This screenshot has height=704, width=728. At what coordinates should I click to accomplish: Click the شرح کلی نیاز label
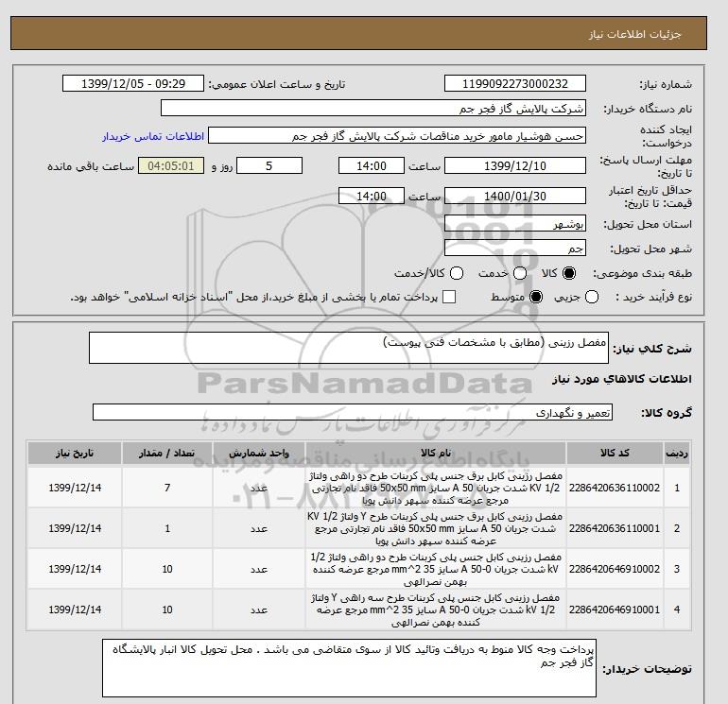point(652,349)
